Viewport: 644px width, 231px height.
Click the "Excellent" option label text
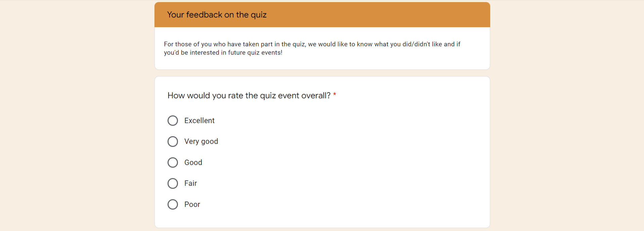pos(199,121)
